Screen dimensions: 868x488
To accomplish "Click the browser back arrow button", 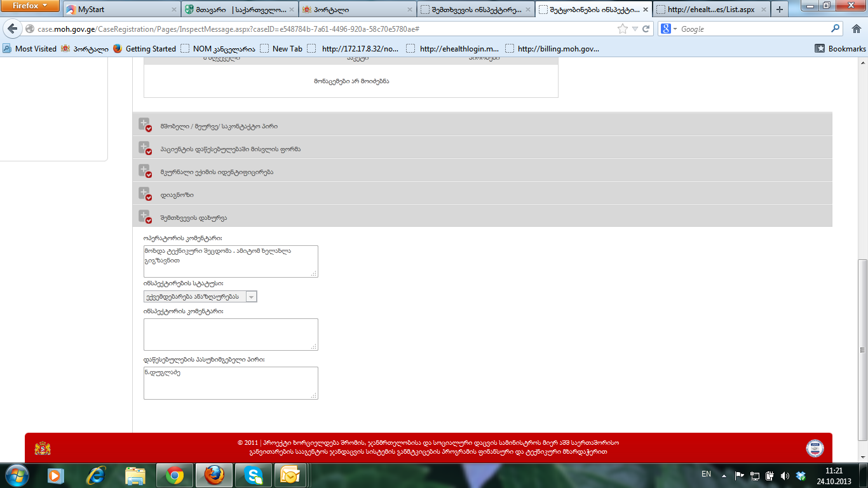I will coord(12,29).
